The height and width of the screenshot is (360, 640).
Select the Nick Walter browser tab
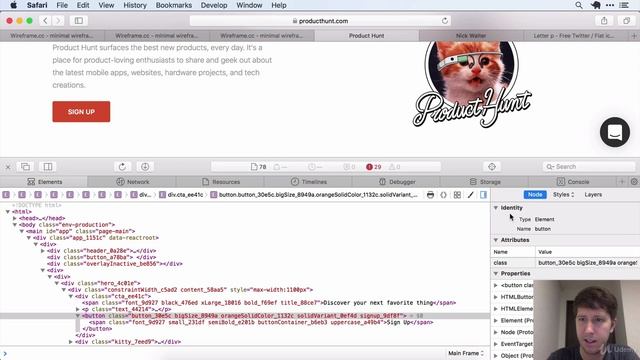pyautogui.click(x=471, y=36)
